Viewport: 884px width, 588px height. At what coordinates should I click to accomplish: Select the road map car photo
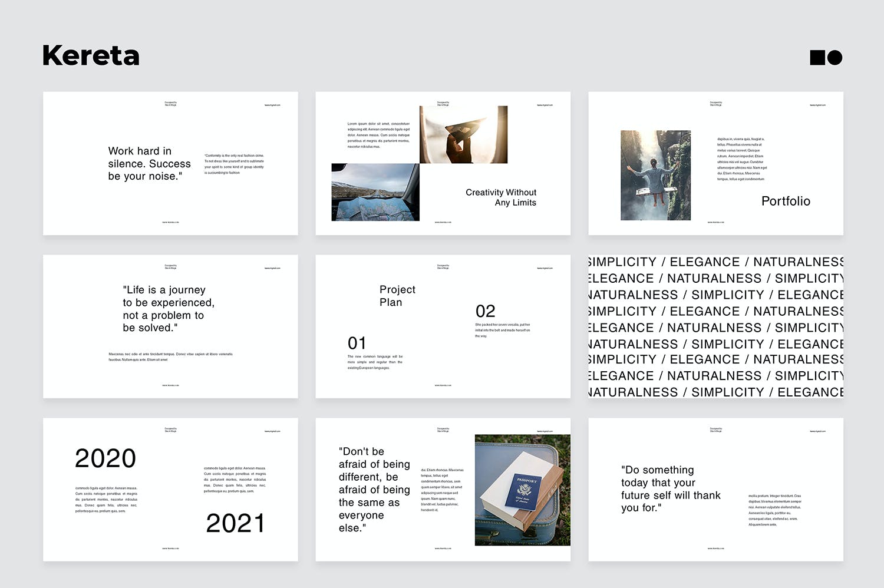[375, 193]
